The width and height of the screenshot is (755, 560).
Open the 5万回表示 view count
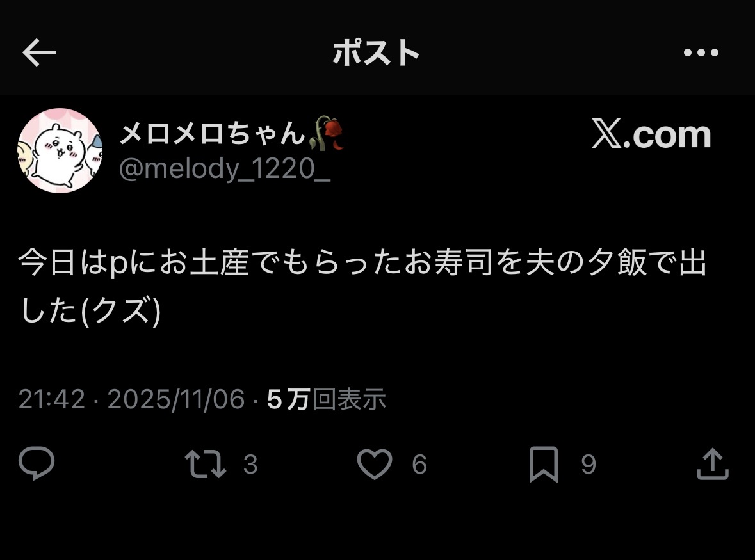327,399
